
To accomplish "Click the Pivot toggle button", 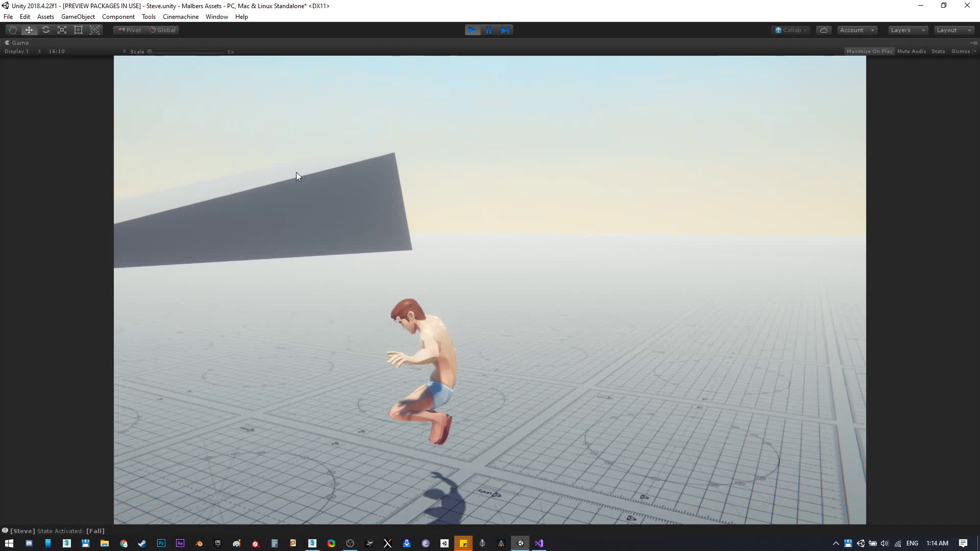I will (130, 30).
